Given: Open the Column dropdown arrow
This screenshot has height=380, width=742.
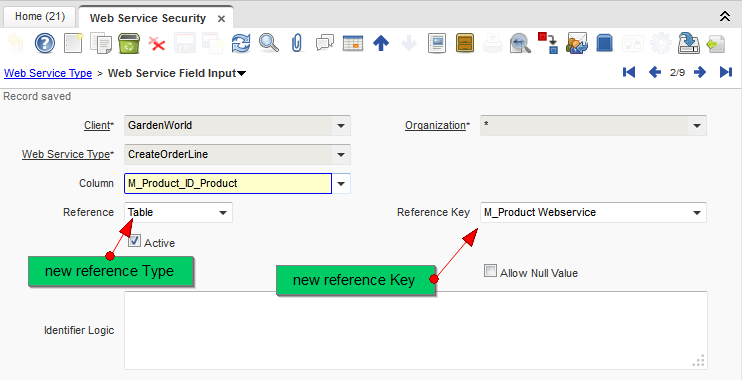Looking at the screenshot, I should 341,184.
